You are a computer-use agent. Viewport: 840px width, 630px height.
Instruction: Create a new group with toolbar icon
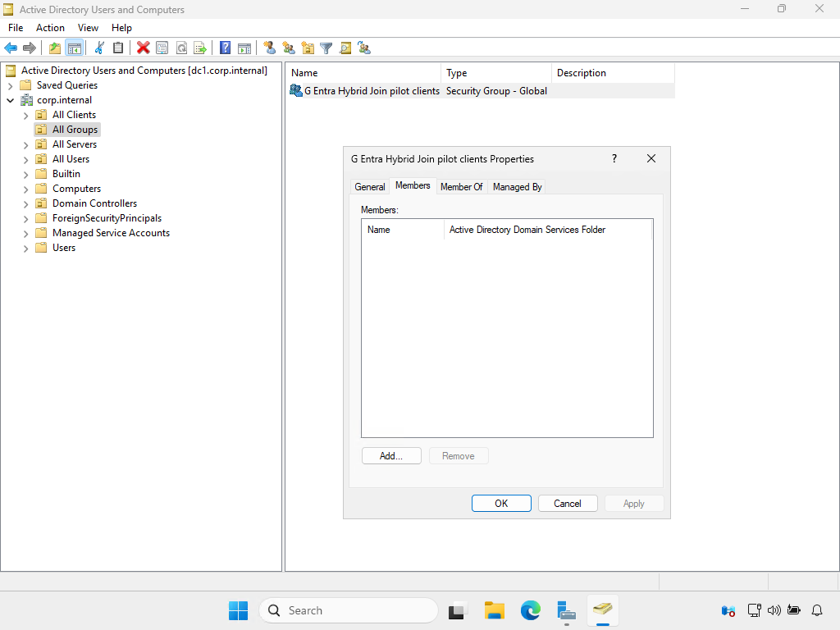pos(289,48)
